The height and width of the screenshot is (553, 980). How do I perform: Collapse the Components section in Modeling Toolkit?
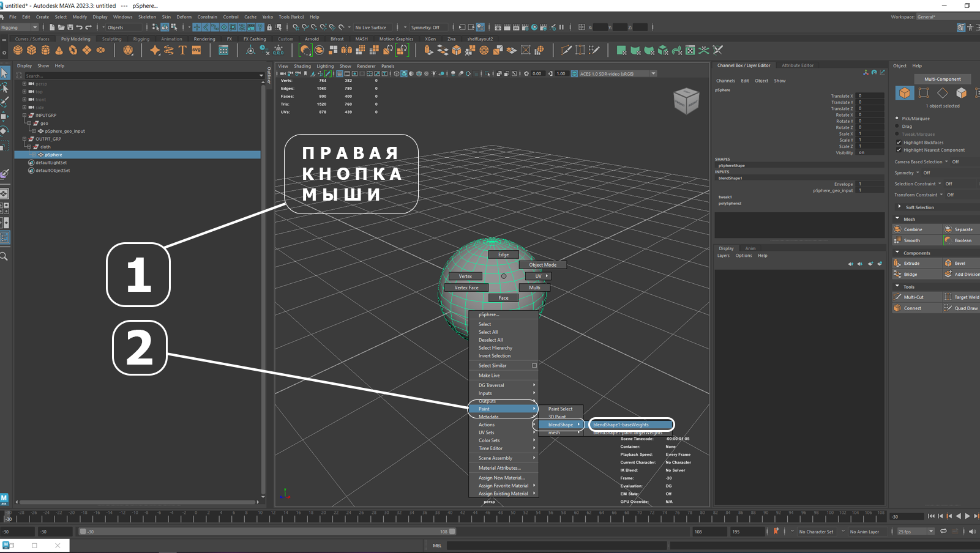(898, 252)
